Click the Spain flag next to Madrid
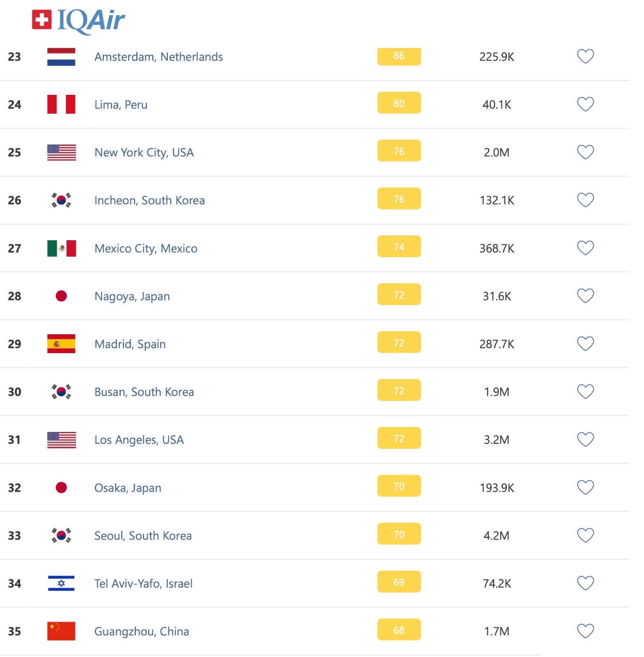Viewport: 644px width, 657px height. [61, 344]
